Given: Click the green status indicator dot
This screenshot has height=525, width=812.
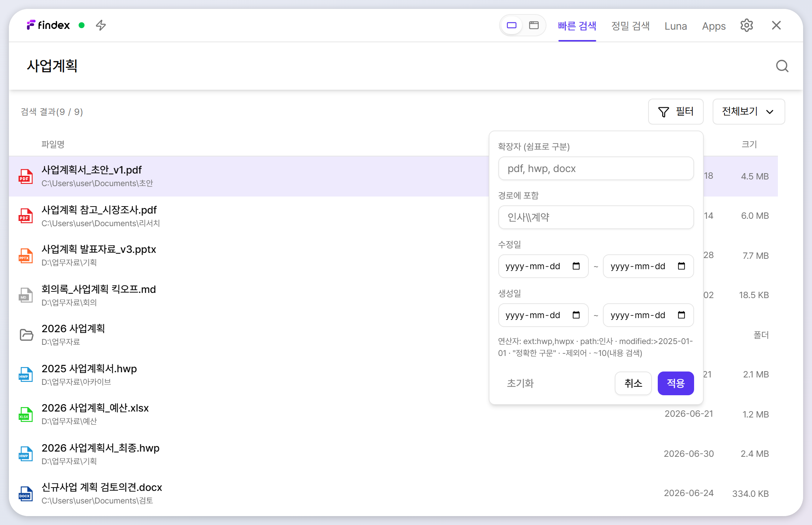Looking at the screenshot, I should click(82, 25).
